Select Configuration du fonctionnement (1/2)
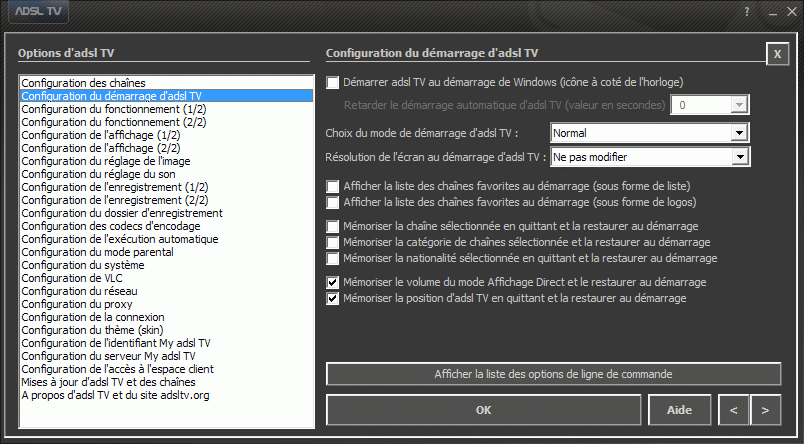The width and height of the screenshot is (804, 444). pos(167,109)
